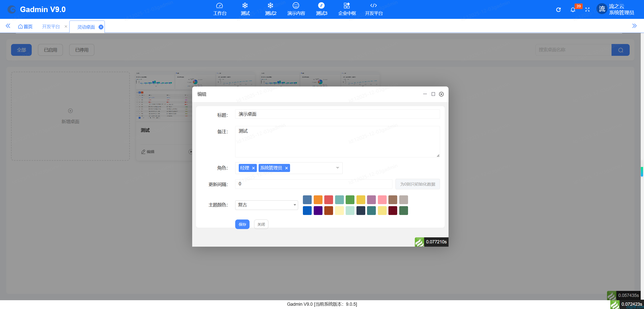Enter fullscreen with the expand icon

(588, 10)
